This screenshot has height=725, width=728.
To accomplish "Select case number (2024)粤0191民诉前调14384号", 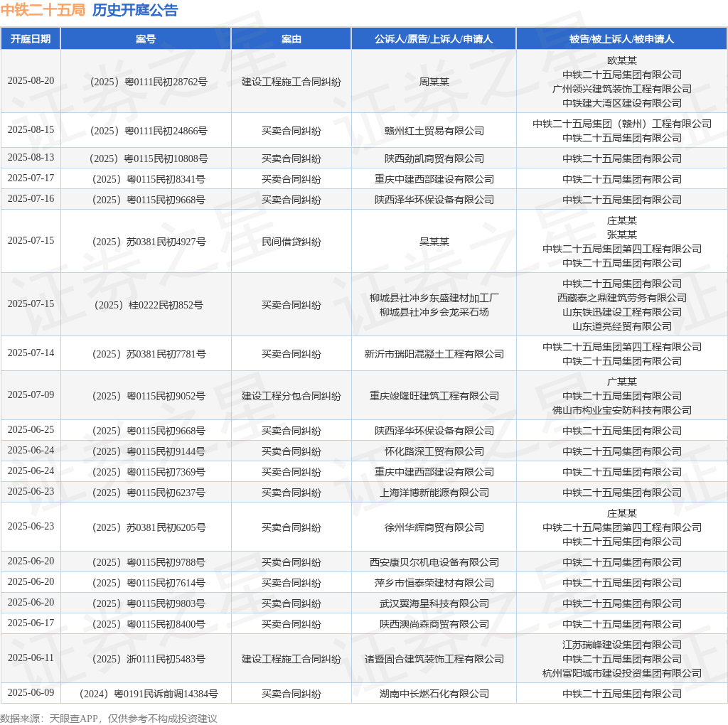I will (149, 694).
